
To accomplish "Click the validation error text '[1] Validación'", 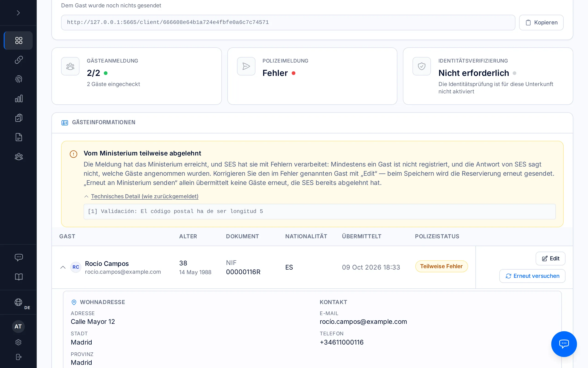I will coord(175,211).
